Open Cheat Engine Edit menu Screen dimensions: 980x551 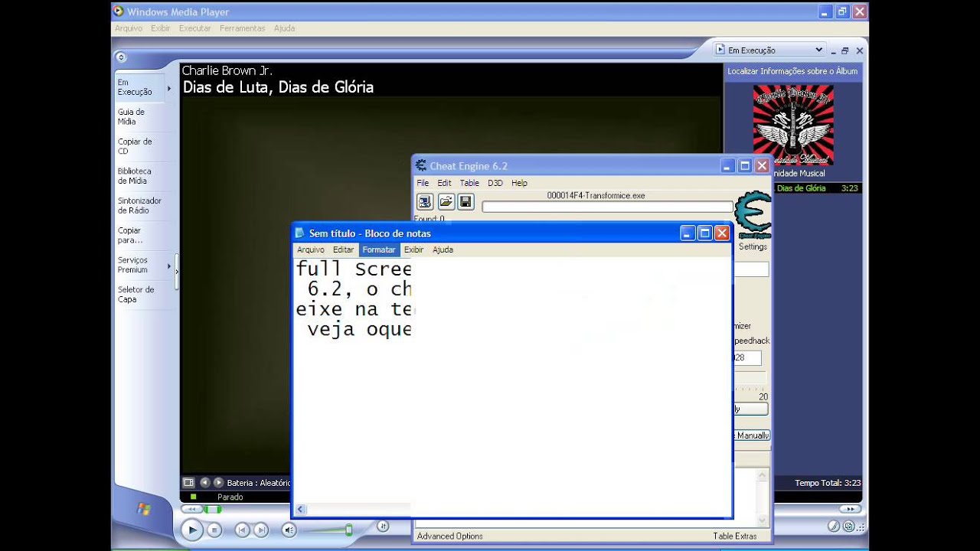[444, 183]
